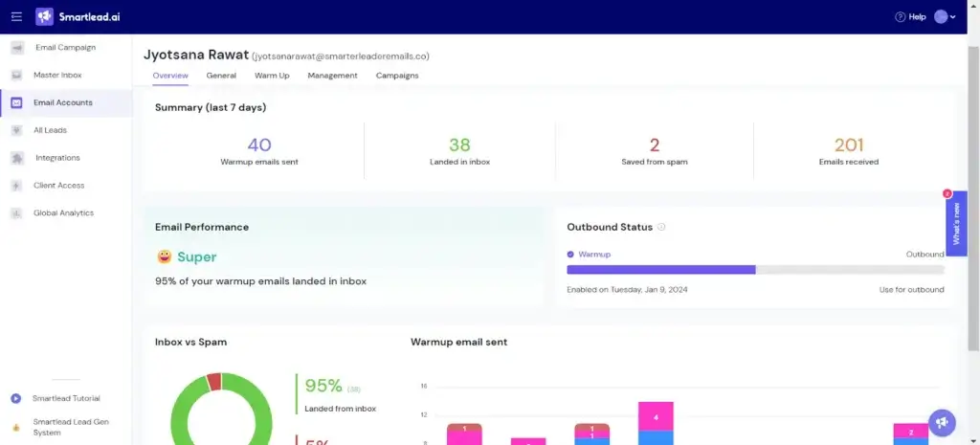Click the pink bar segment labeled 4
Screen dimensions: 980x445
(656, 416)
